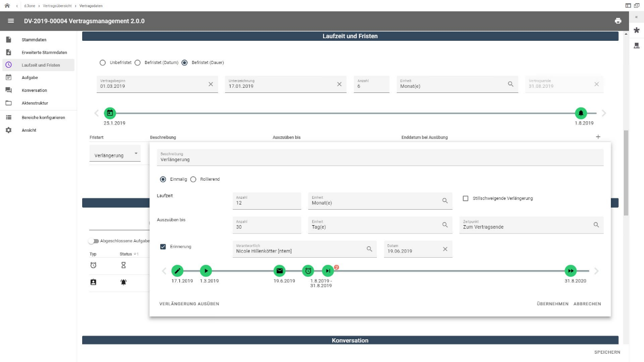
Task: Open Auszuüben bis Einheit Tag(e) search
Action: coord(444,225)
